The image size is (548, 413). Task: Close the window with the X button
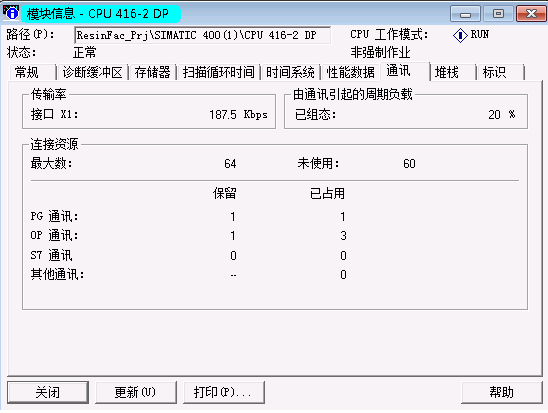[531, 14]
